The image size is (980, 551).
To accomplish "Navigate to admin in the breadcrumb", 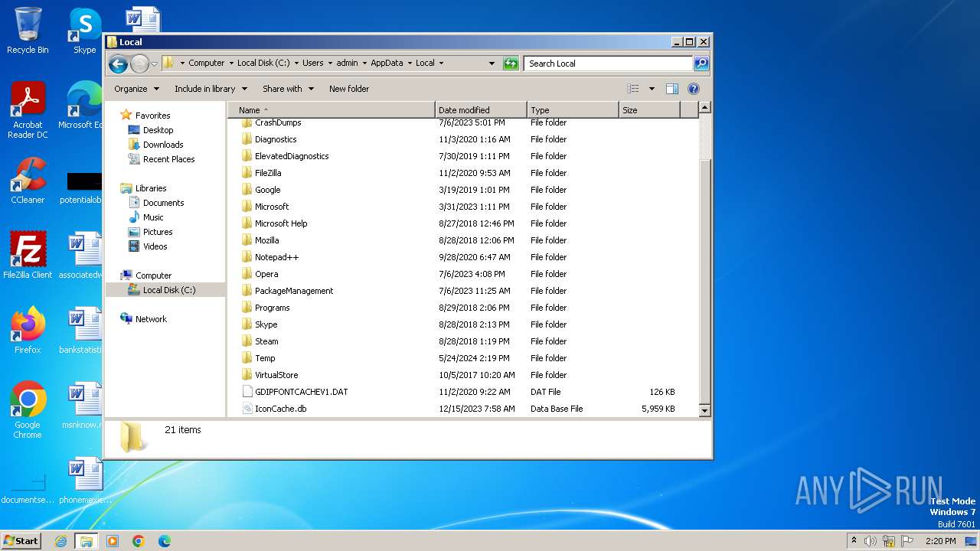I will tap(347, 64).
